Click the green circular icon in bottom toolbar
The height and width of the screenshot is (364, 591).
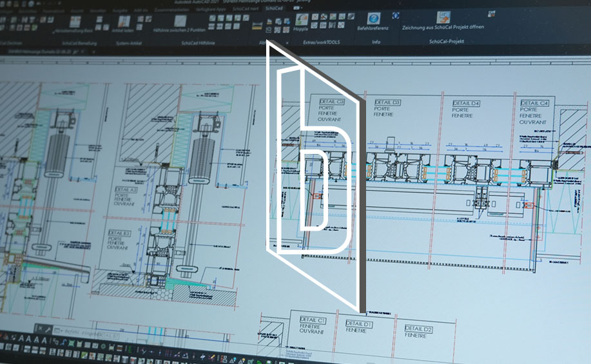pyautogui.click(x=103, y=347)
